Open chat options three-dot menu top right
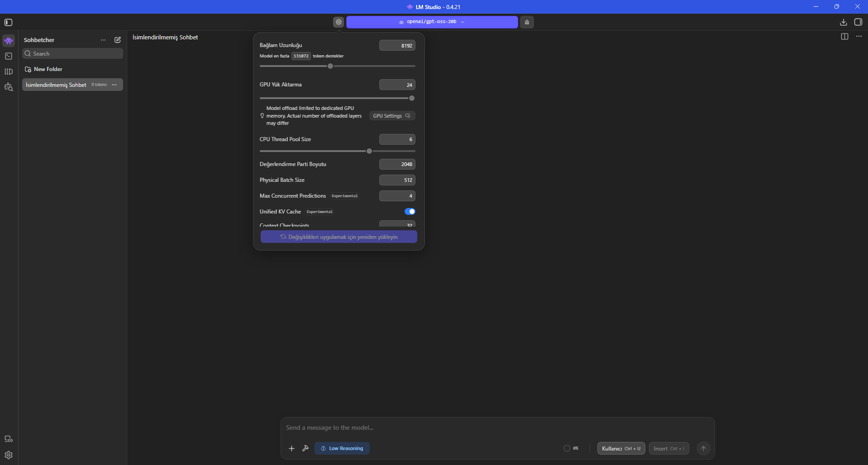Image resolution: width=868 pixels, height=465 pixels. click(x=859, y=37)
